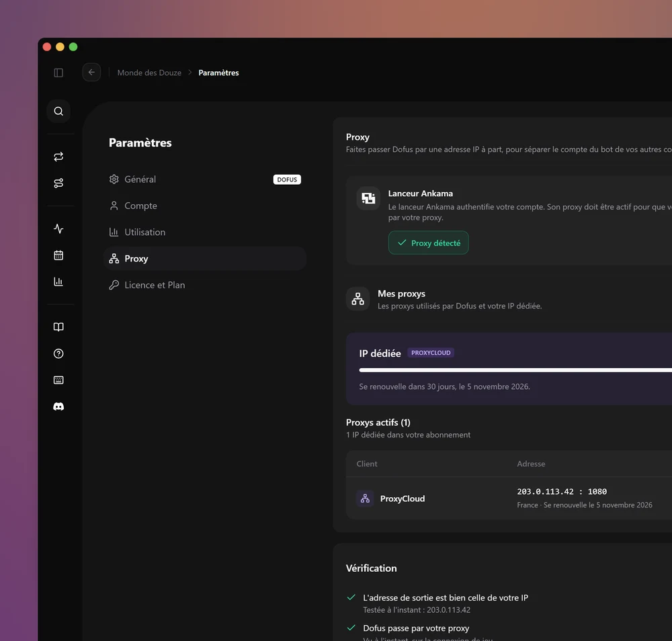
Task: Open the route path icon in sidebar
Action: 58,183
